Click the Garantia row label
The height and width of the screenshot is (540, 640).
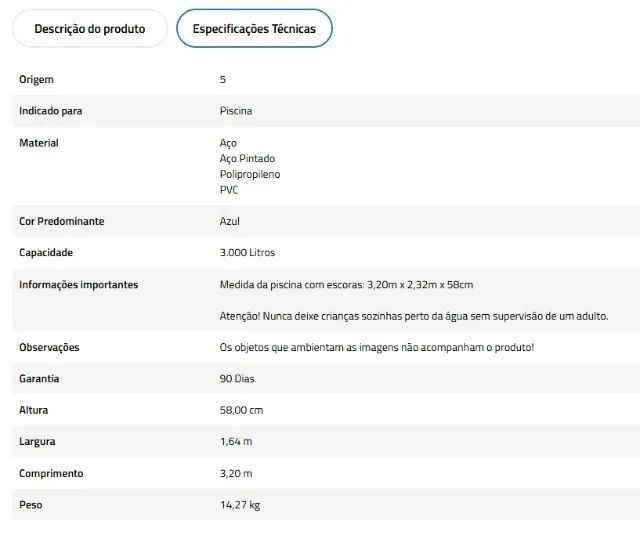pos(39,378)
